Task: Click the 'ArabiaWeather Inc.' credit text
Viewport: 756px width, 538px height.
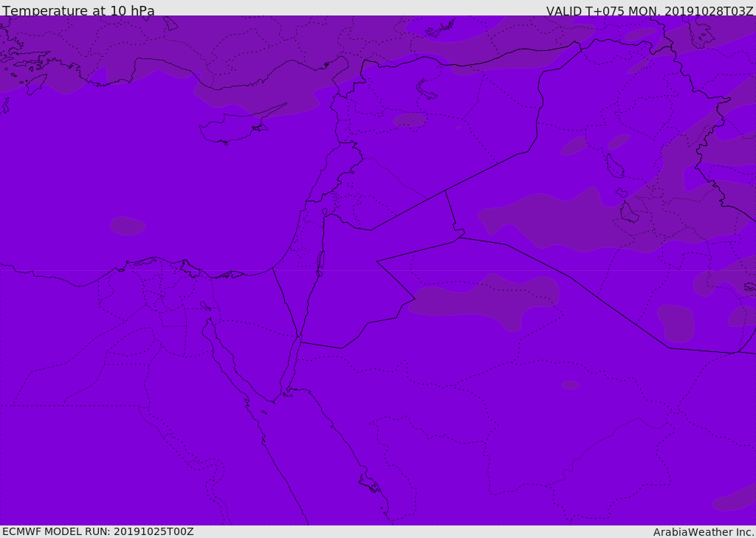Action: click(x=704, y=532)
